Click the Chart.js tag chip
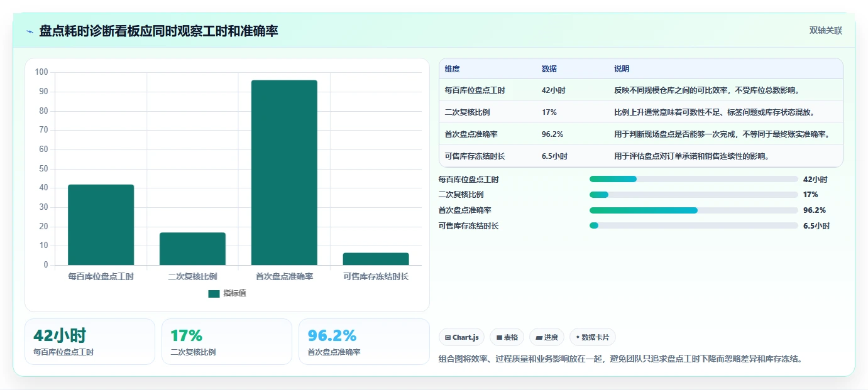Viewport: 868px width, 390px height. [461, 337]
